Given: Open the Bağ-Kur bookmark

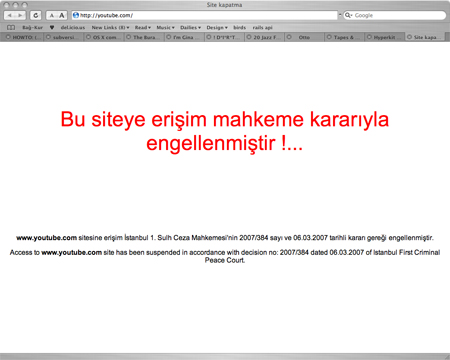Looking at the screenshot, I should (32, 28).
